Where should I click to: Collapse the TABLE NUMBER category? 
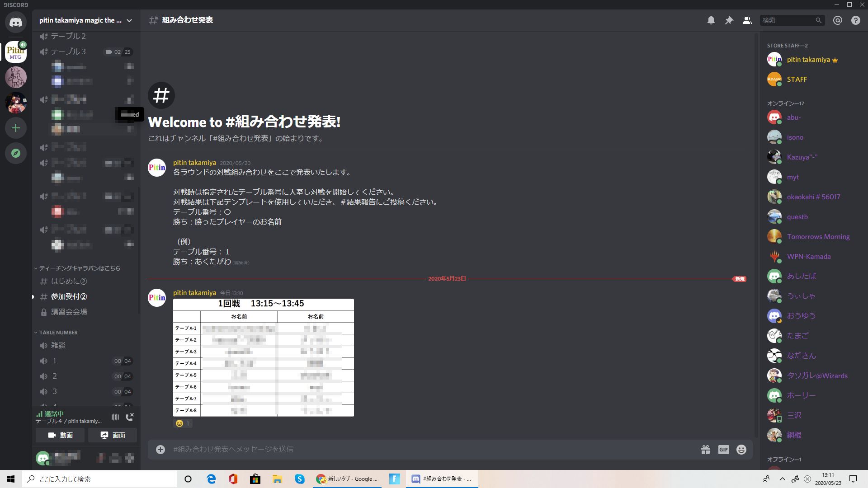(x=57, y=332)
